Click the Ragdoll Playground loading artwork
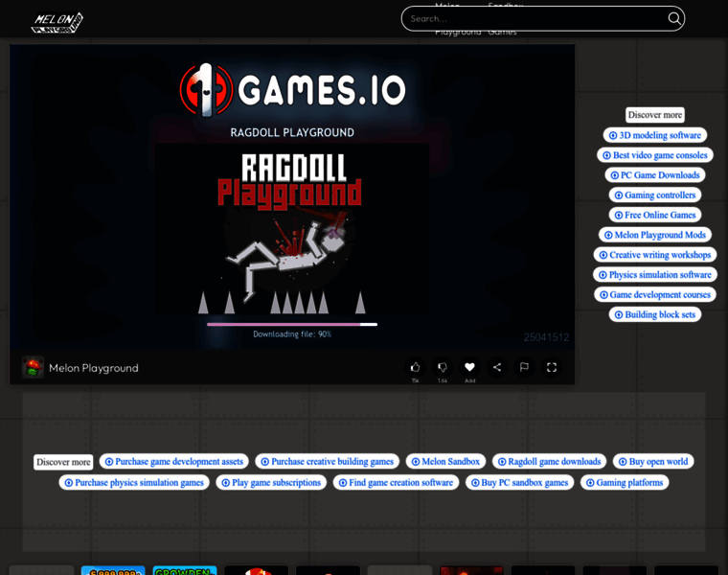The width and height of the screenshot is (728, 575). 292,229
